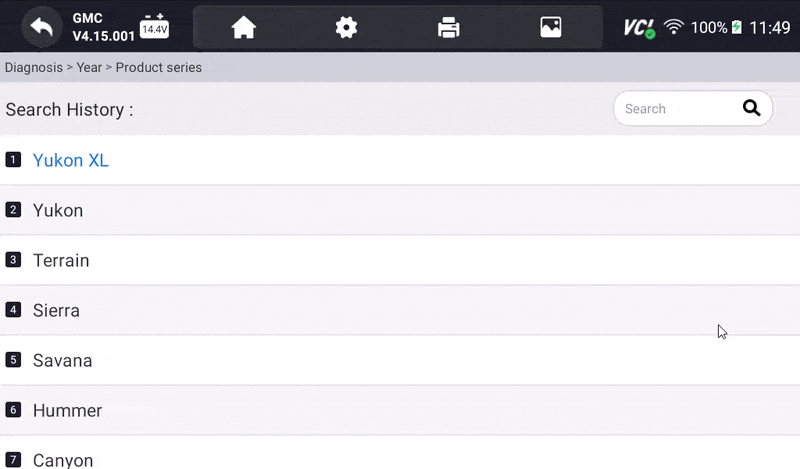Select the Canyon row
Screen dimensions: 800x469
400,453
